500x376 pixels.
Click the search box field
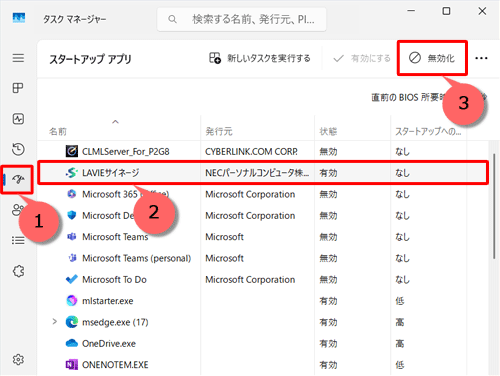click(242, 19)
